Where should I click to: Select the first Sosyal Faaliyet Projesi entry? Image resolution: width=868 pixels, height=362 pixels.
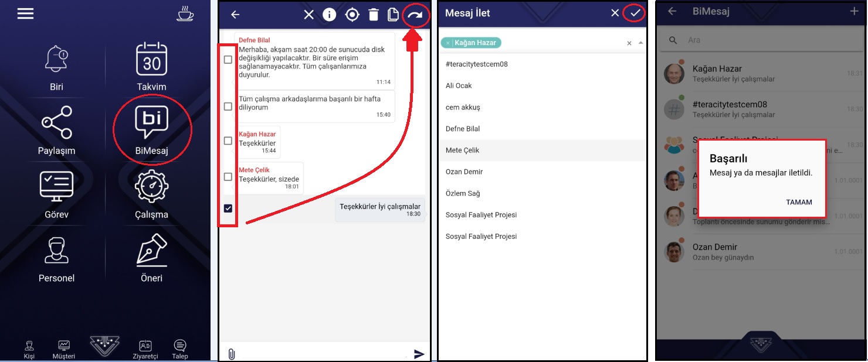(x=542, y=215)
